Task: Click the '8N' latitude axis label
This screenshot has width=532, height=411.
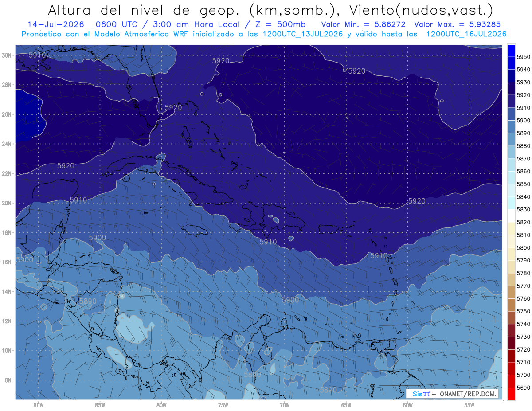Action: coord(8,380)
